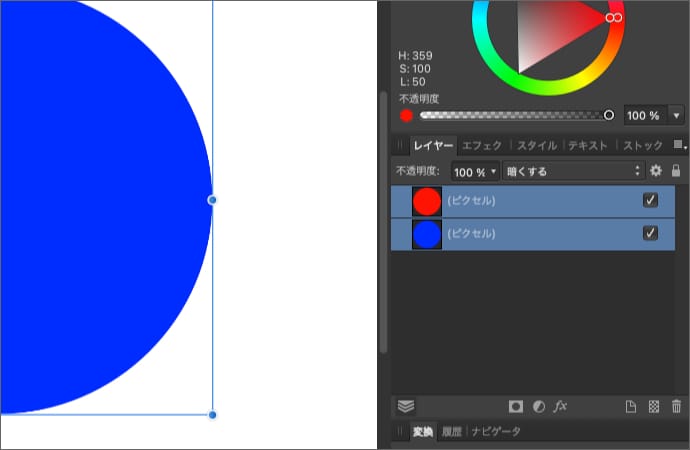Hide the red pixel layer
The image size is (690, 450).
(x=650, y=201)
